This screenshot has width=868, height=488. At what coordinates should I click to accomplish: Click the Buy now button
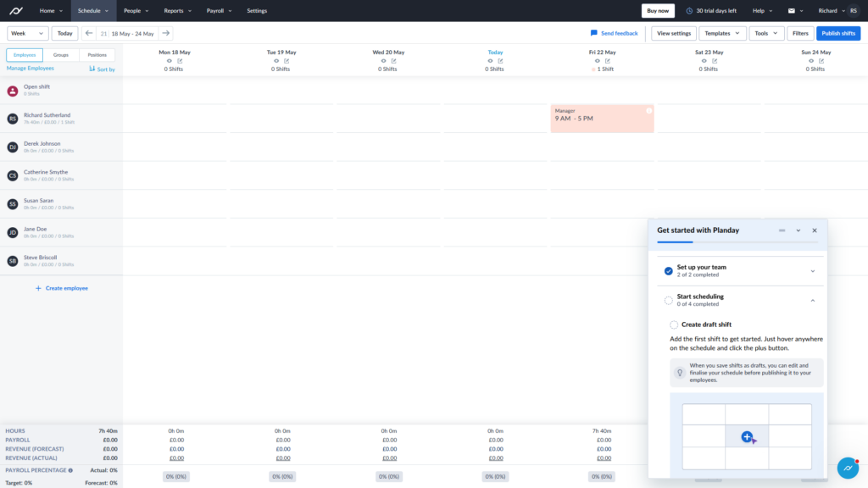(x=658, y=10)
